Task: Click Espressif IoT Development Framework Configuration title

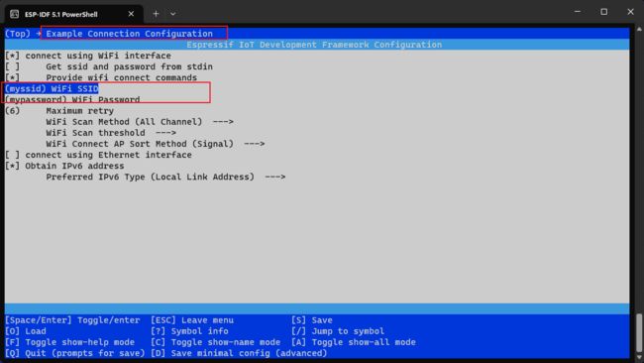Action: coord(314,45)
